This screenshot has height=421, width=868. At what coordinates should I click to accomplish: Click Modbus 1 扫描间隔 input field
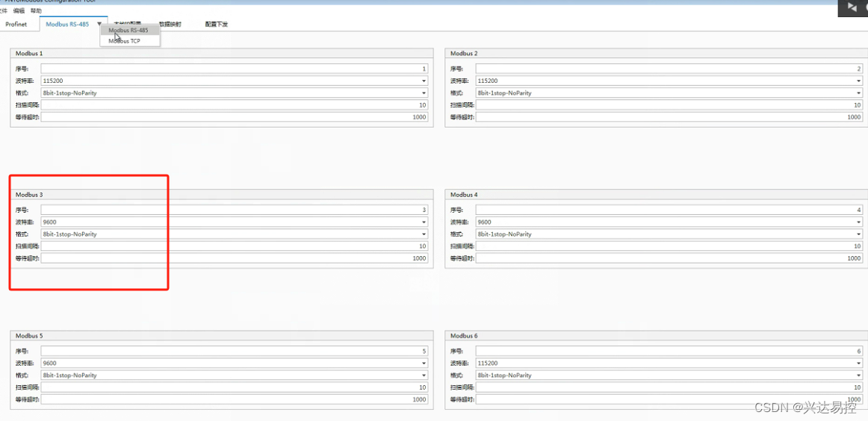pos(234,105)
